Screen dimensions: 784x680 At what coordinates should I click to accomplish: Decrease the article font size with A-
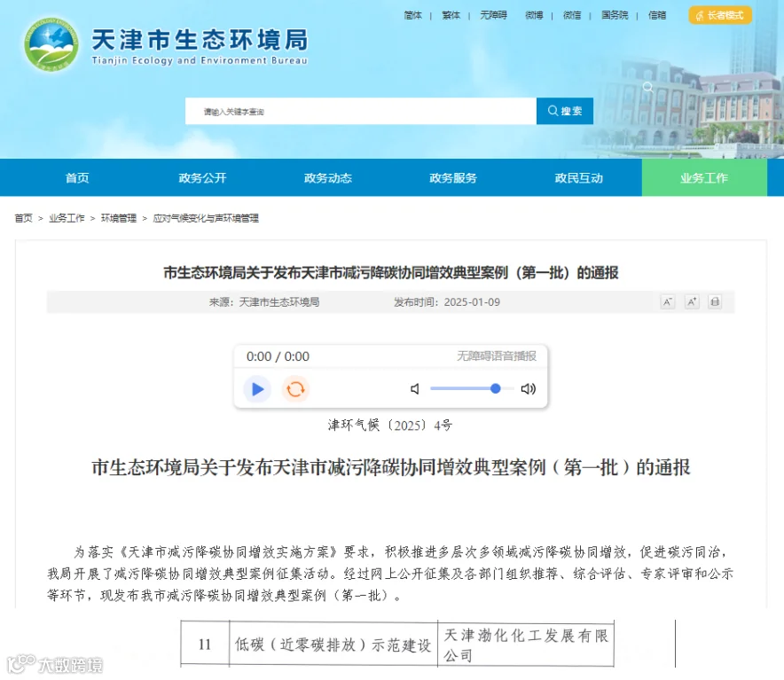[x=668, y=302]
